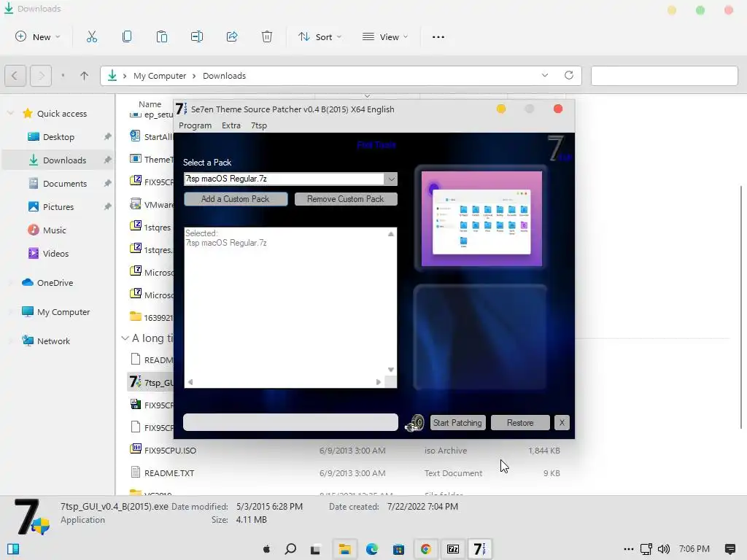Open the notification center icon
The width and height of the screenshot is (747, 560).
click(x=729, y=549)
